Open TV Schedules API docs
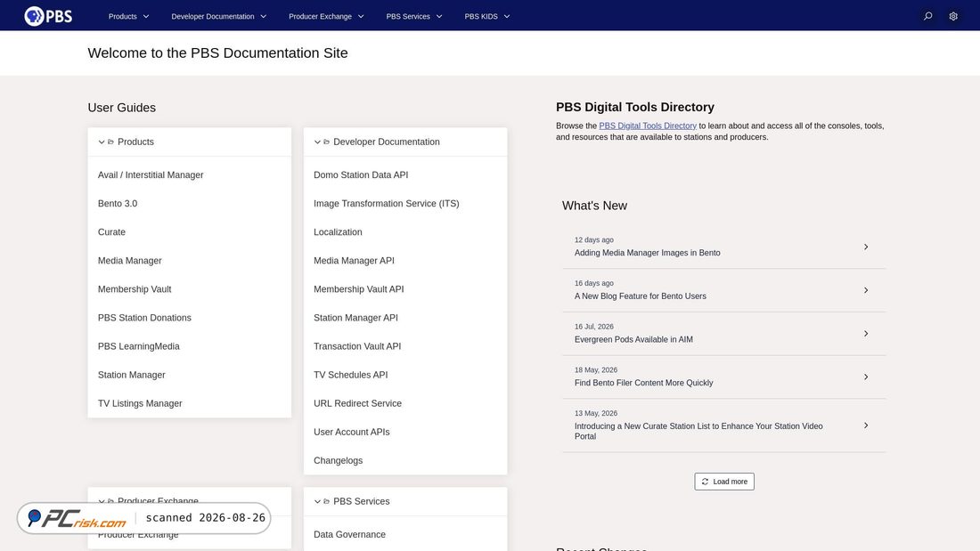The width and height of the screenshot is (980, 551). pos(351,375)
